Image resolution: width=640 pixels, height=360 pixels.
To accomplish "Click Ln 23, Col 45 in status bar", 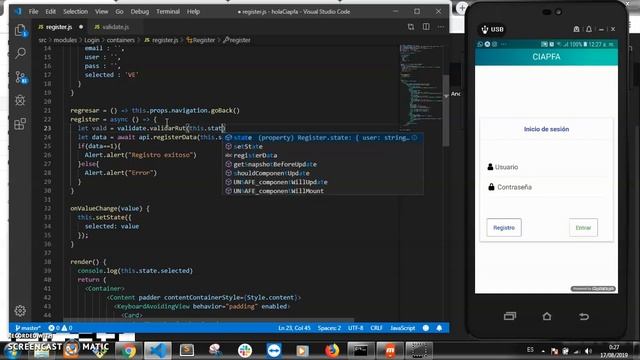I will click(x=294, y=328).
